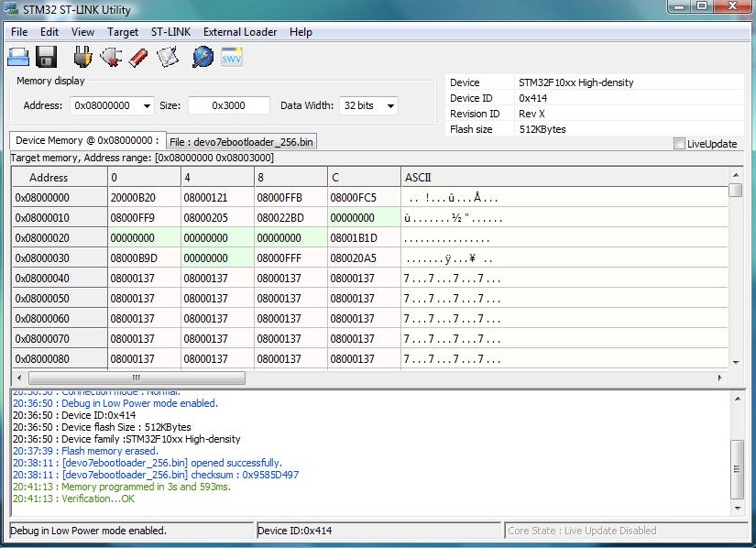Click memory table scroll down arrow
756x548 pixels.
(735, 363)
